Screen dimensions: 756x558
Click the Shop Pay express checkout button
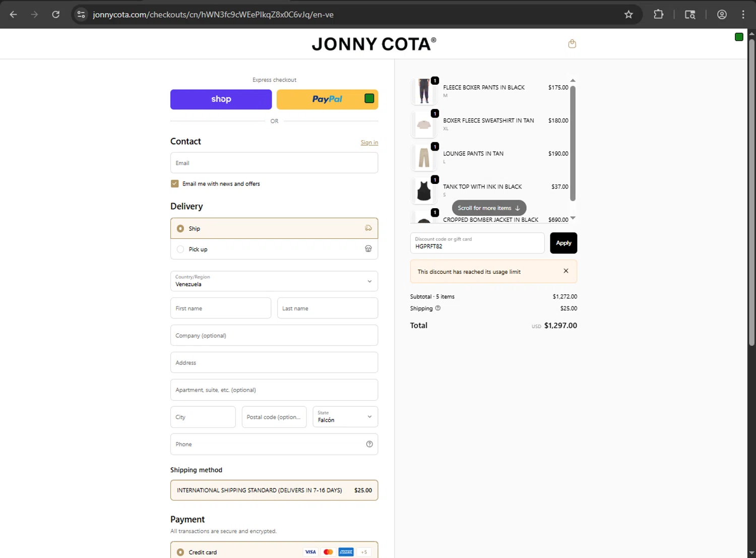[221, 99]
